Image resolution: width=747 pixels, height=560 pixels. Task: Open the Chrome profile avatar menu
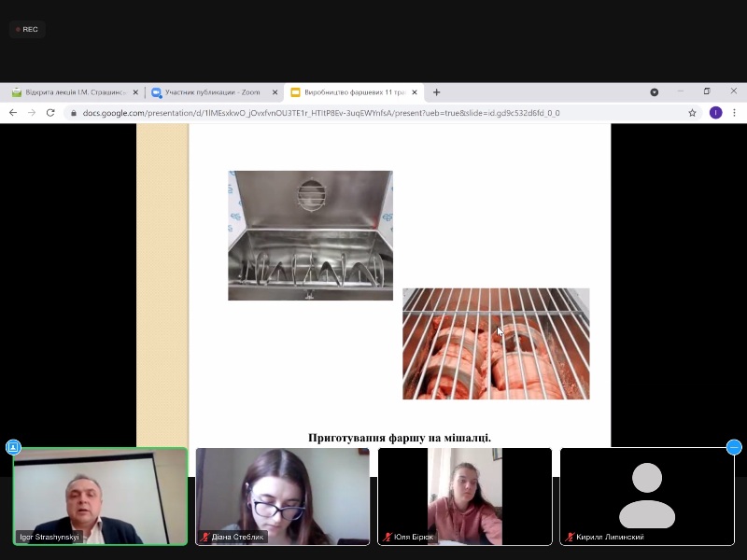tap(715, 113)
